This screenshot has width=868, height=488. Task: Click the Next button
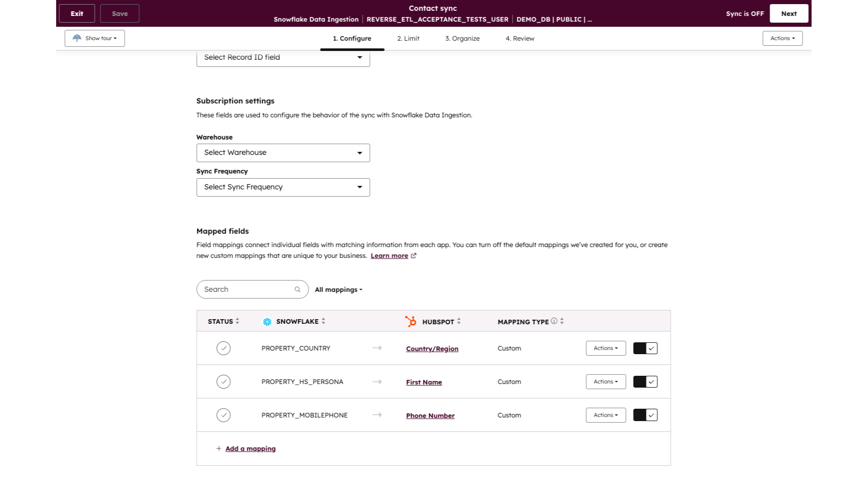point(789,13)
